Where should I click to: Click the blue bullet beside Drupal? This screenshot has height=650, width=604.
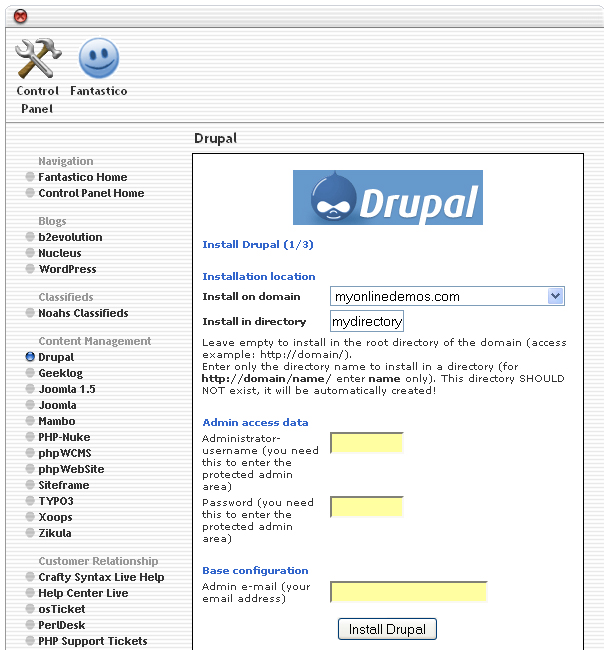point(30,357)
